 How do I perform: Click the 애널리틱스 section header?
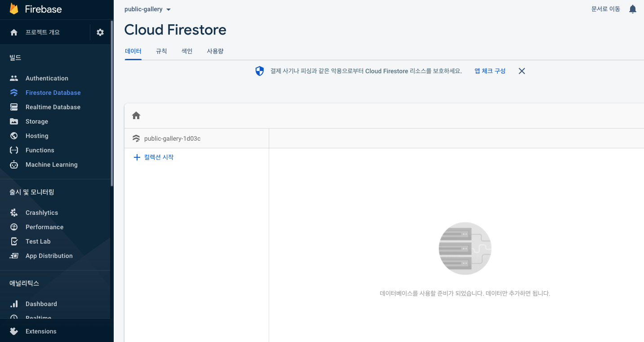(24, 283)
